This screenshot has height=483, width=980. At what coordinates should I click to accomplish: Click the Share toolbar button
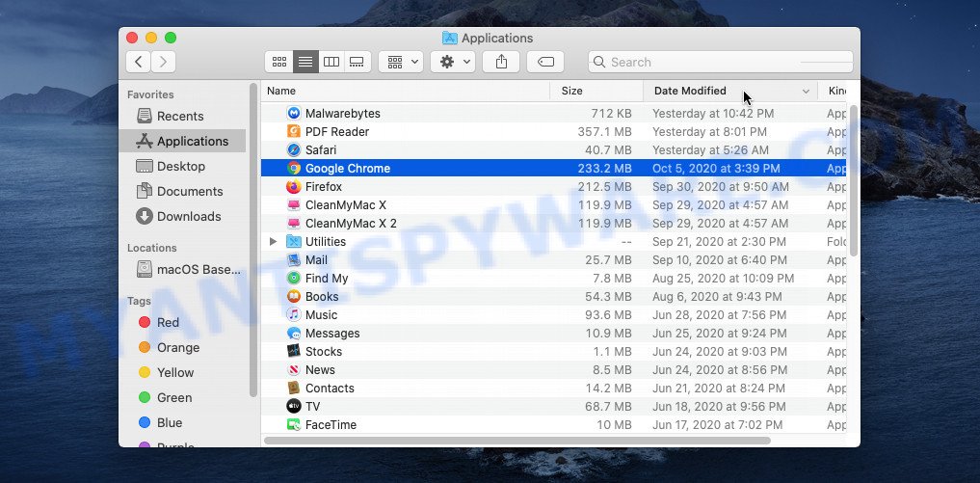click(x=501, y=62)
